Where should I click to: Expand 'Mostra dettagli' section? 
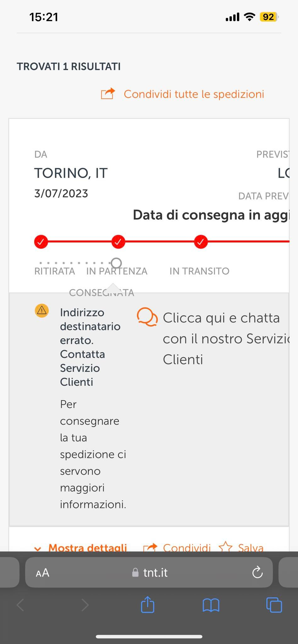(x=87, y=547)
